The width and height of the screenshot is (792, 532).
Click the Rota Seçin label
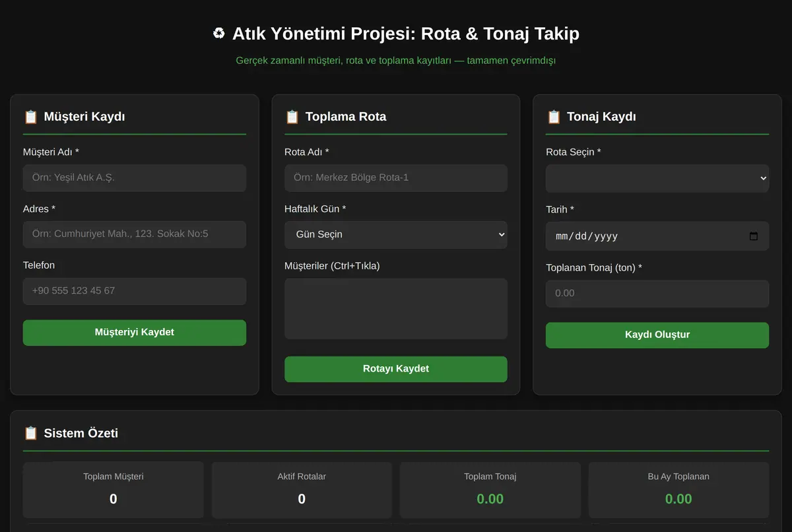574,152
